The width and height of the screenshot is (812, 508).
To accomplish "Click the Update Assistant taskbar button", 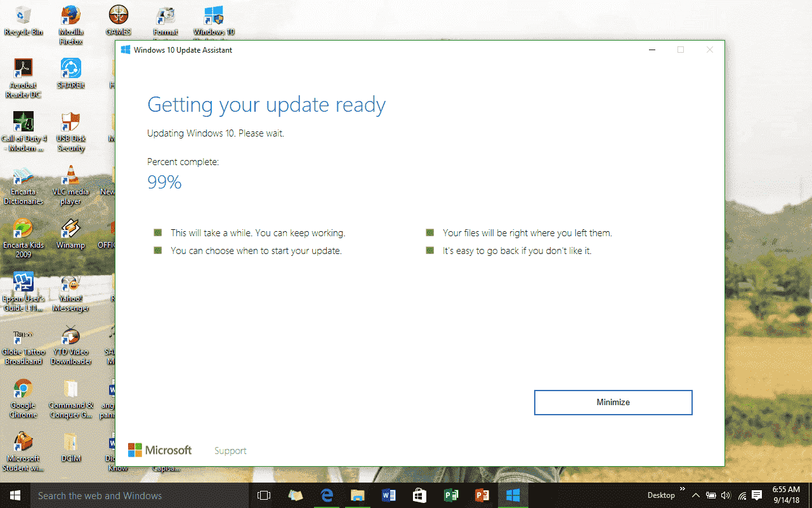I will tap(513, 495).
